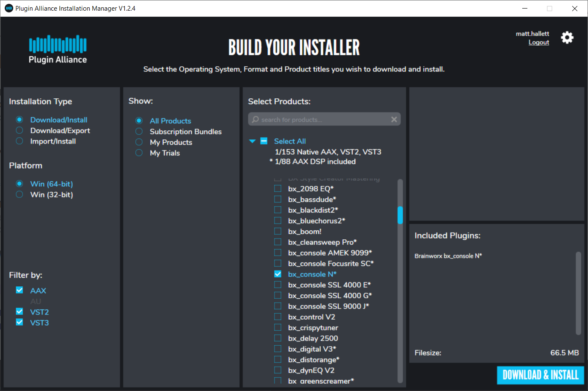Image resolution: width=588 pixels, height=391 pixels.
Task: Show Subscription Bundles only
Action: [x=139, y=131]
